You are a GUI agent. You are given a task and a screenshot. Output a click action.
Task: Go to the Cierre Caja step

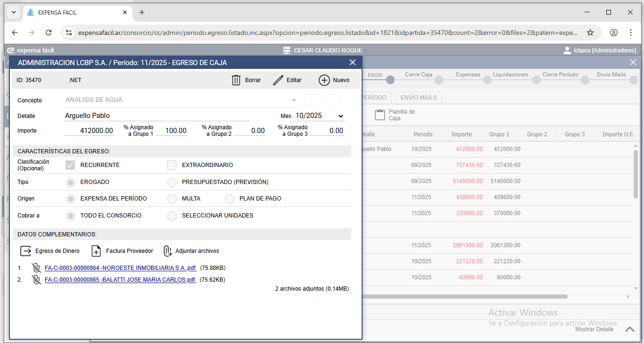(x=439, y=80)
